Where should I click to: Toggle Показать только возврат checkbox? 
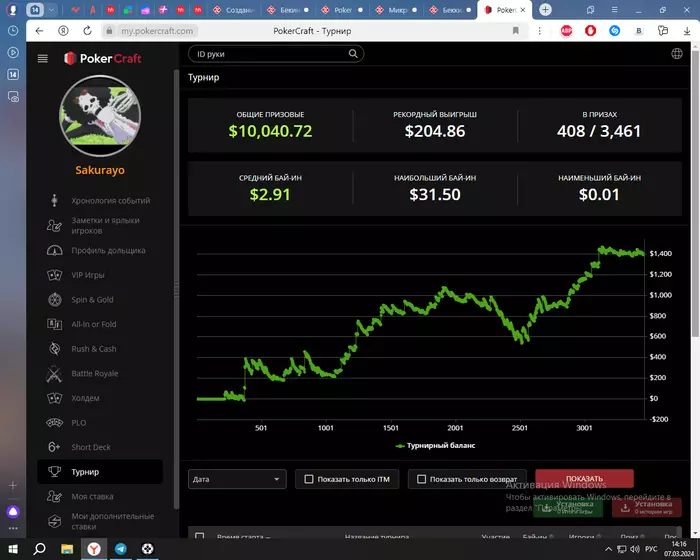click(x=421, y=479)
